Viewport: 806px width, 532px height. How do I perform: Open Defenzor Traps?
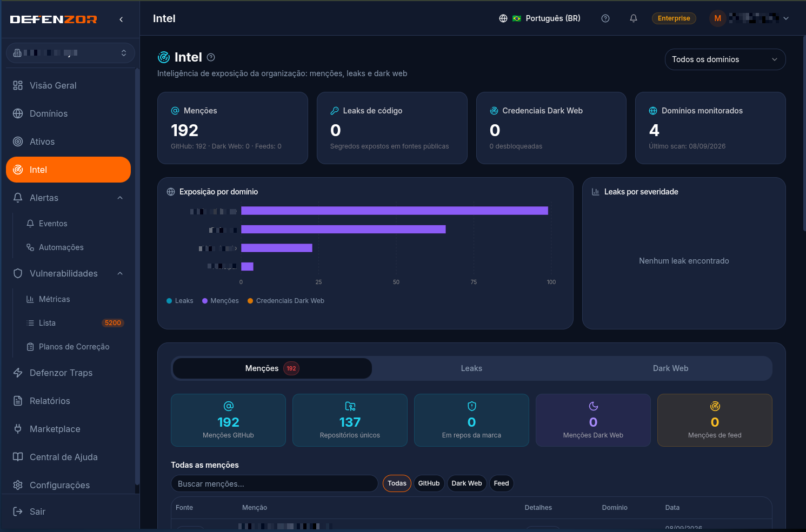coord(68,373)
